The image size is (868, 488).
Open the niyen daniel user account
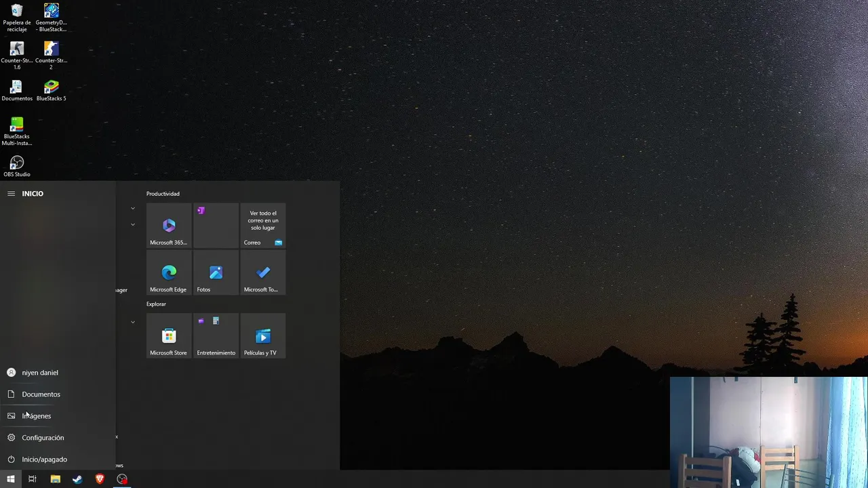pyautogui.click(x=58, y=373)
